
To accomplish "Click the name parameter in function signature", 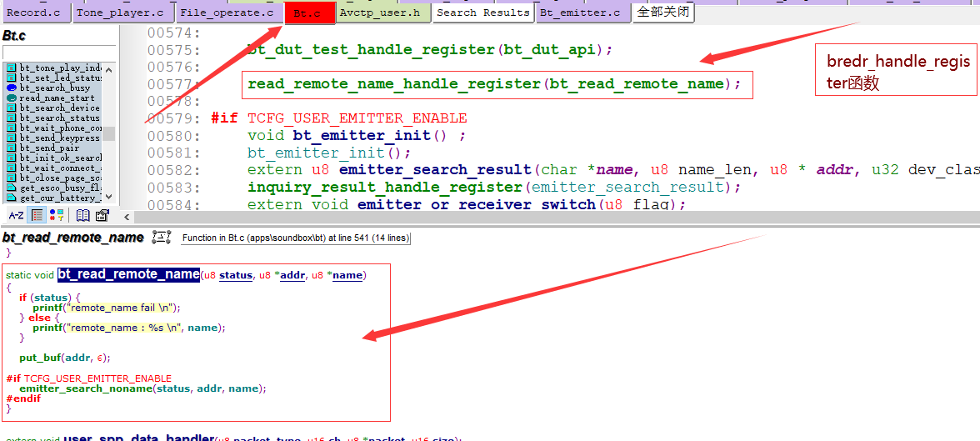I will pos(347,276).
